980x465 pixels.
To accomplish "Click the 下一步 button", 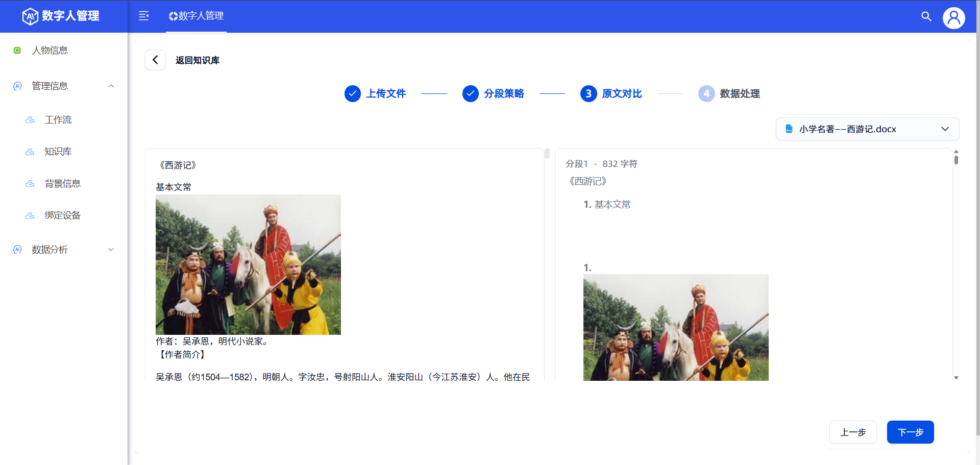I will [x=911, y=432].
